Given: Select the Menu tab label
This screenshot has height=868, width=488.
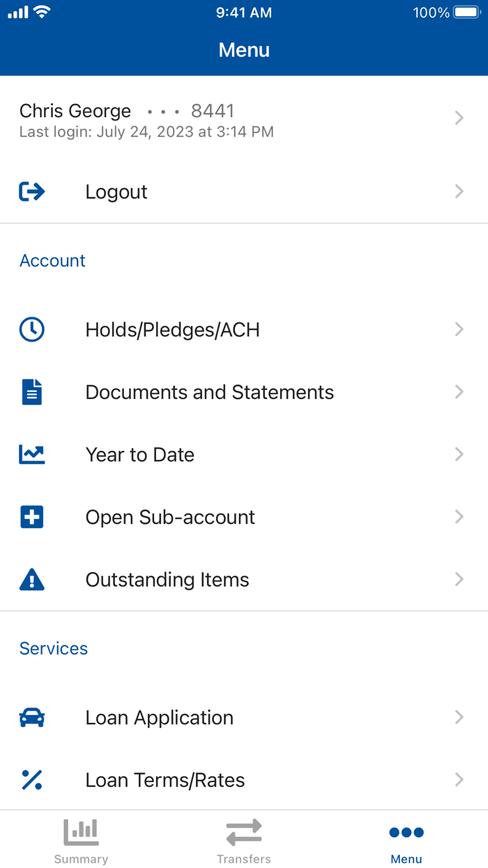Looking at the screenshot, I should pos(406,859).
